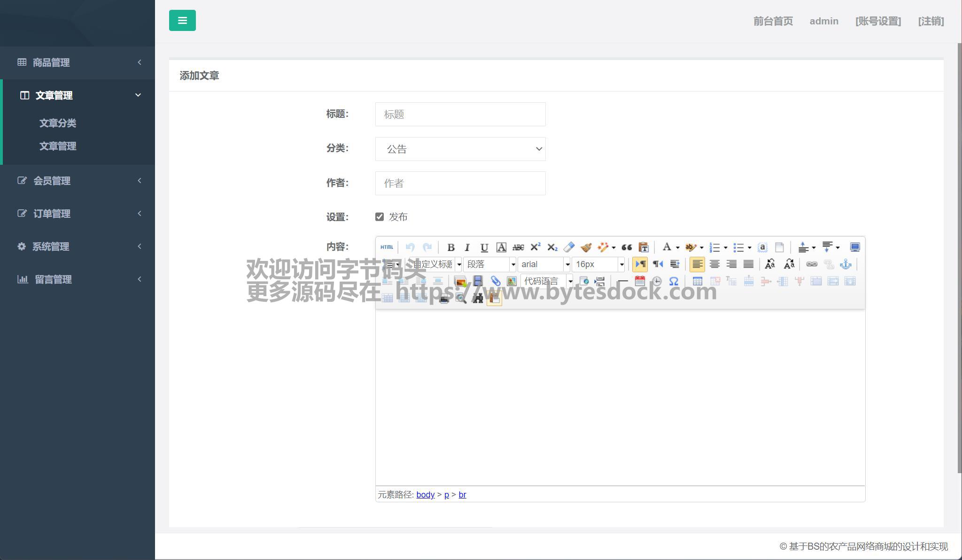Open the 文章分类 submenu item
Image resolution: width=962 pixels, height=560 pixels.
58,123
